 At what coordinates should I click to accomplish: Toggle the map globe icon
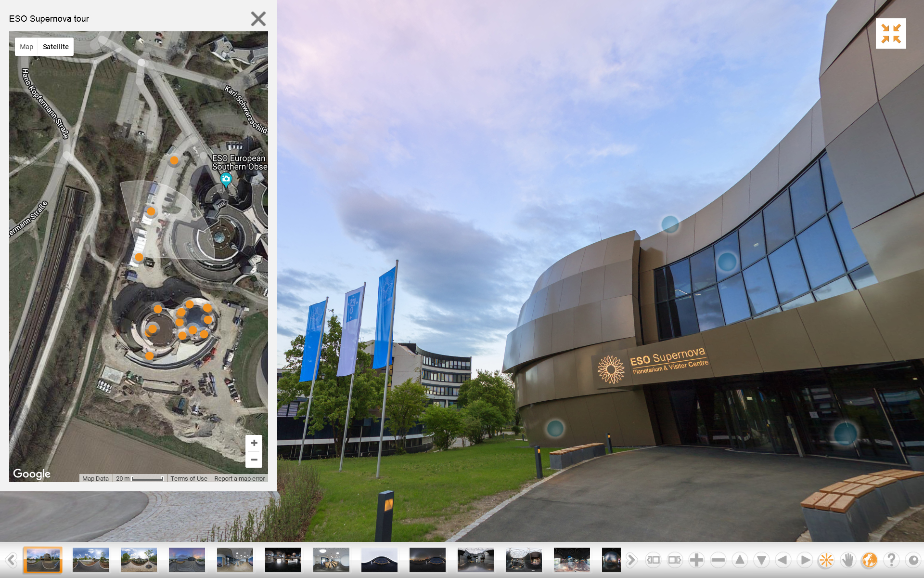870,560
